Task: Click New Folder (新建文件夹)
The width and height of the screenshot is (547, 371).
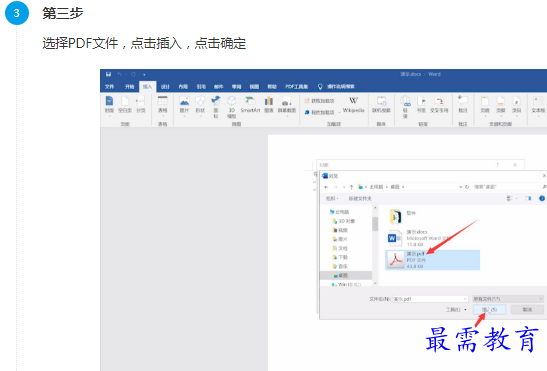Action: [x=360, y=199]
